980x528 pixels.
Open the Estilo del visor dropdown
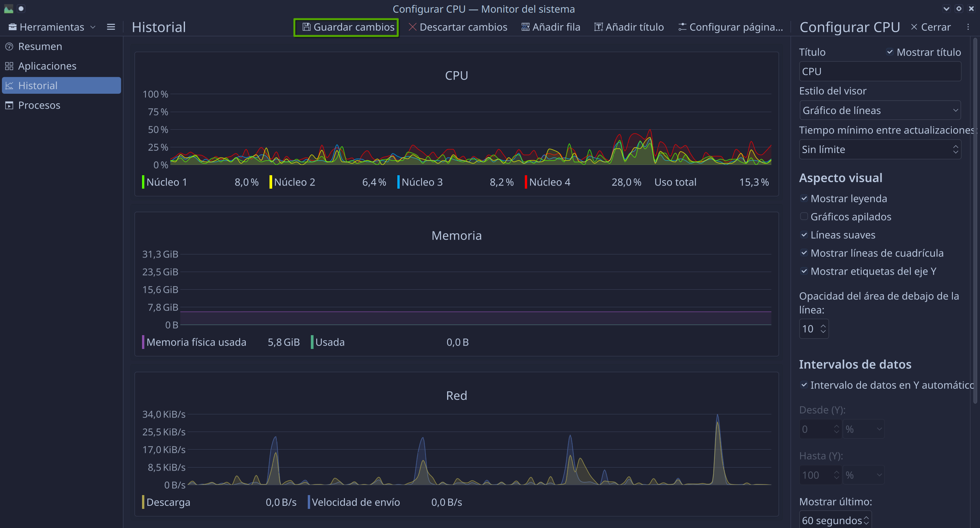(880, 111)
